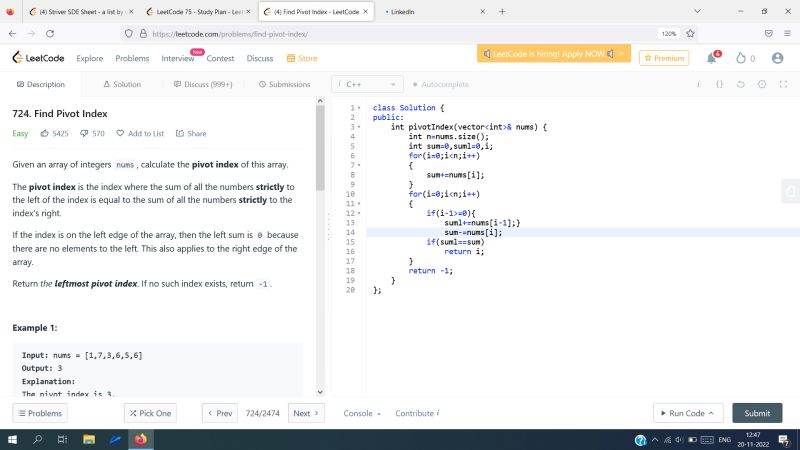Collapse code fold at line 11

(x=359, y=204)
